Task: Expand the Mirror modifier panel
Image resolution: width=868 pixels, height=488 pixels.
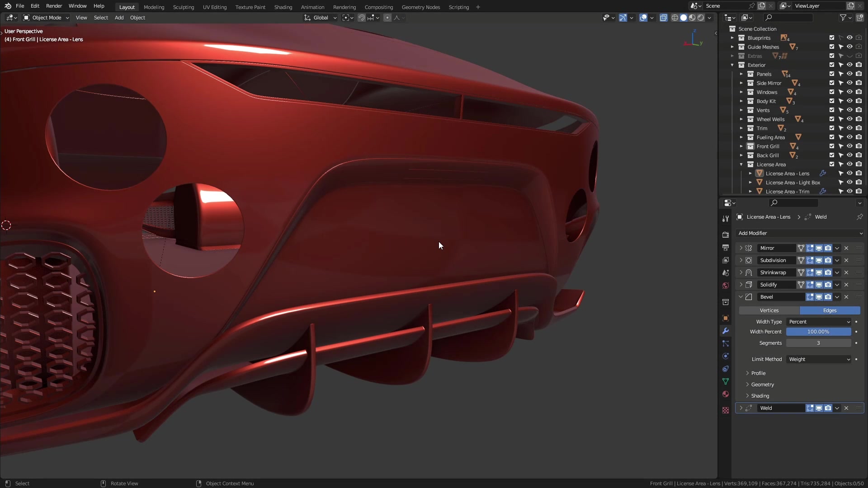Action: [741, 248]
